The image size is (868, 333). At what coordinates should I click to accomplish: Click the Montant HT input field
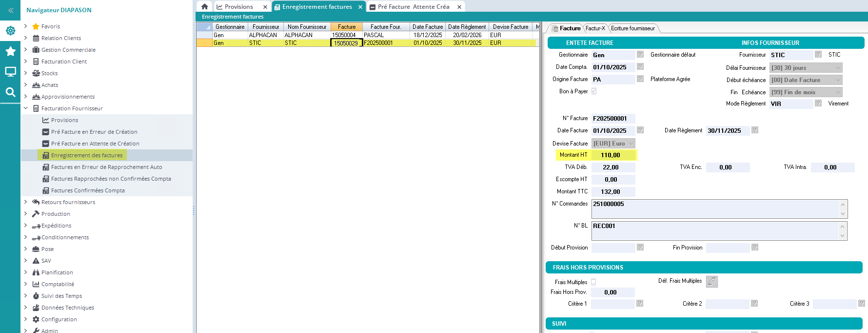pos(613,155)
